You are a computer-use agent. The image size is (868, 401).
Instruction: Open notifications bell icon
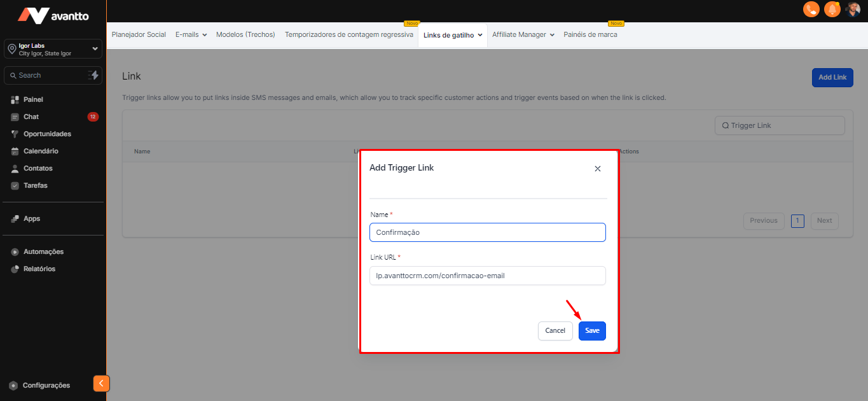832,10
